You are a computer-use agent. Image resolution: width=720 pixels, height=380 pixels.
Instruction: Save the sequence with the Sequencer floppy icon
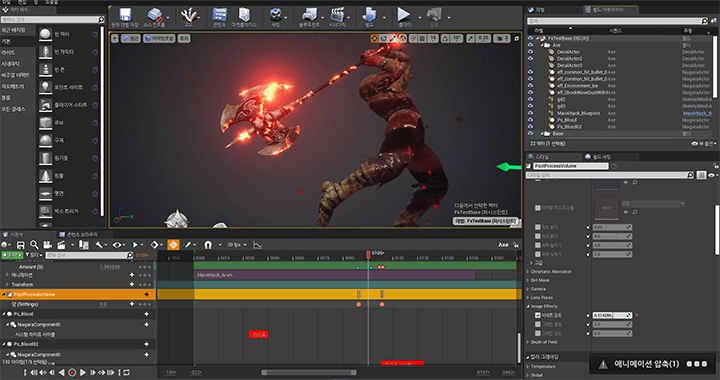pyautogui.click(x=21, y=245)
